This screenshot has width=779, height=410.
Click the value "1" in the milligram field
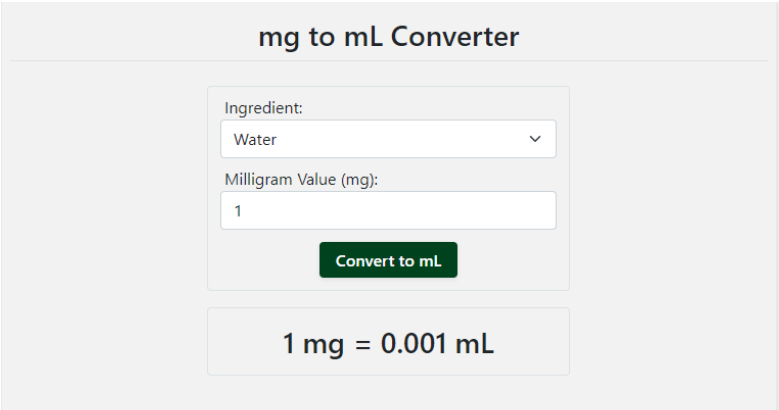[238, 212]
